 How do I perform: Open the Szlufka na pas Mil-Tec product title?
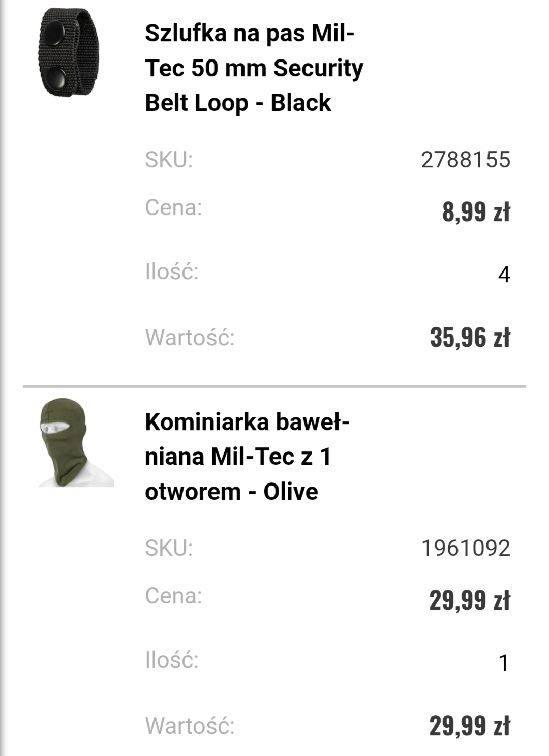tap(254, 68)
